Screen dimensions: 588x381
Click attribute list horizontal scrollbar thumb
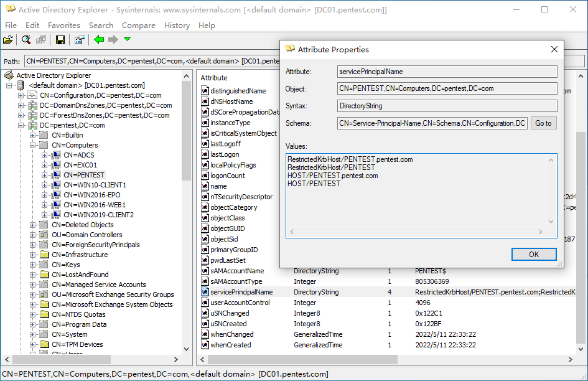pyautogui.click(x=302, y=360)
